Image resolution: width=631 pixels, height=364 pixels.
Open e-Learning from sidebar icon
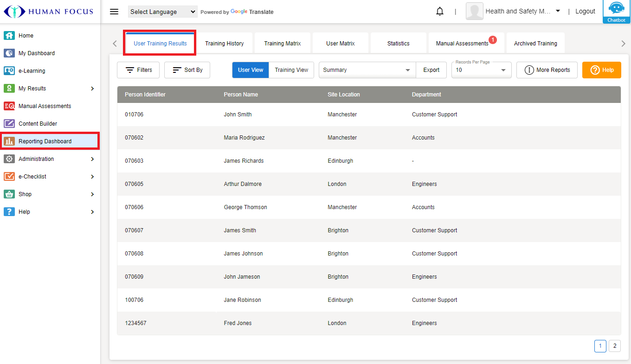9,71
